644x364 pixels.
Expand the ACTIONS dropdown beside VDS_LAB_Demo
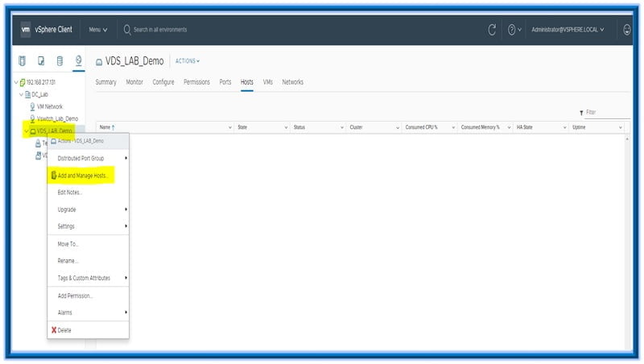tap(188, 61)
